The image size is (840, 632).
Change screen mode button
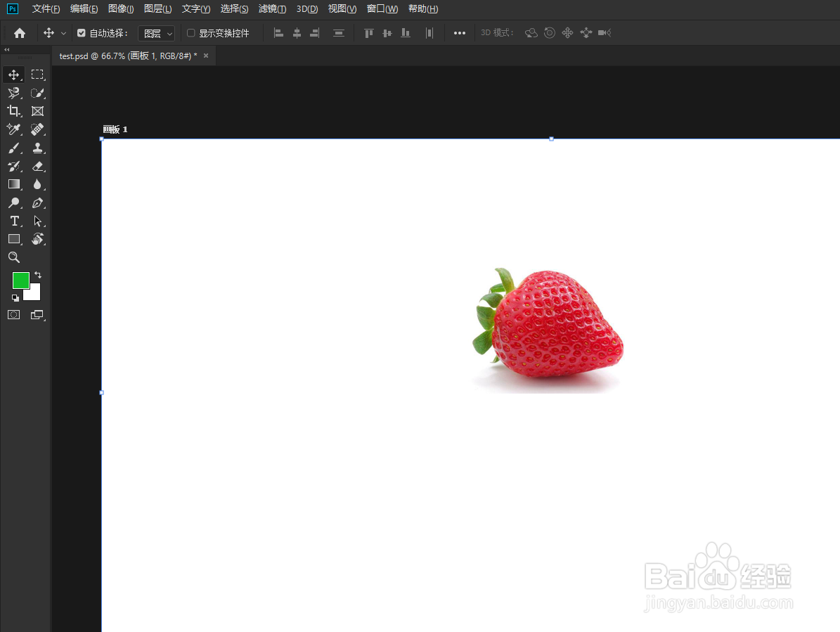[x=37, y=315]
